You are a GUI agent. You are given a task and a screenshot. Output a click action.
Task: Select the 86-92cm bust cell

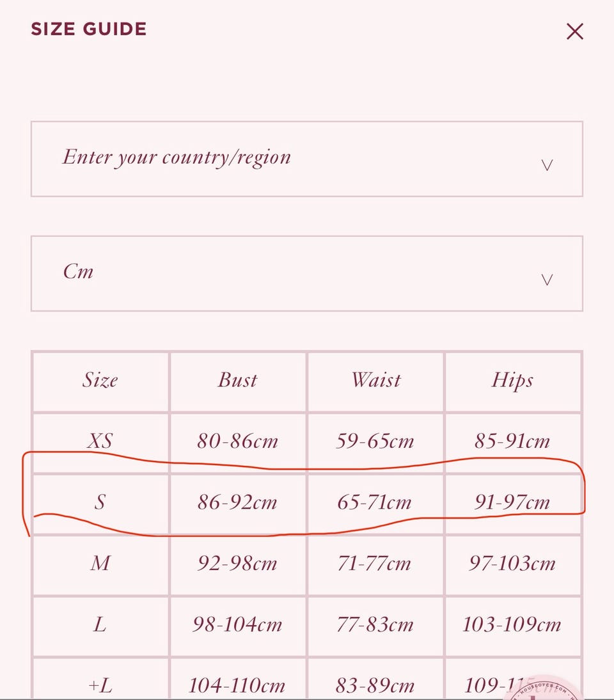[x=238, y=503]
